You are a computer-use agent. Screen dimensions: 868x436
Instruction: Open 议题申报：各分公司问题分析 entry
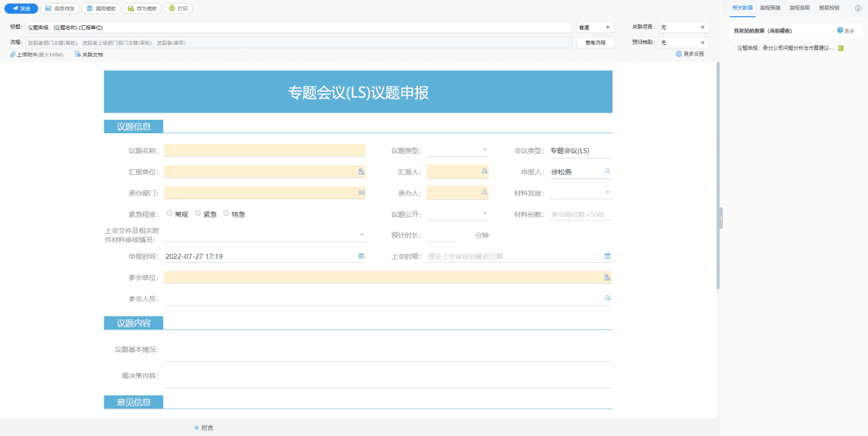pos(786,49)
